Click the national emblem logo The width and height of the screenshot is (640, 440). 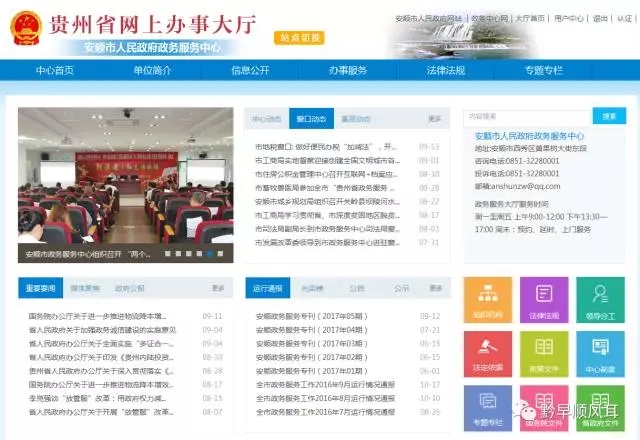tap(26, 28)
